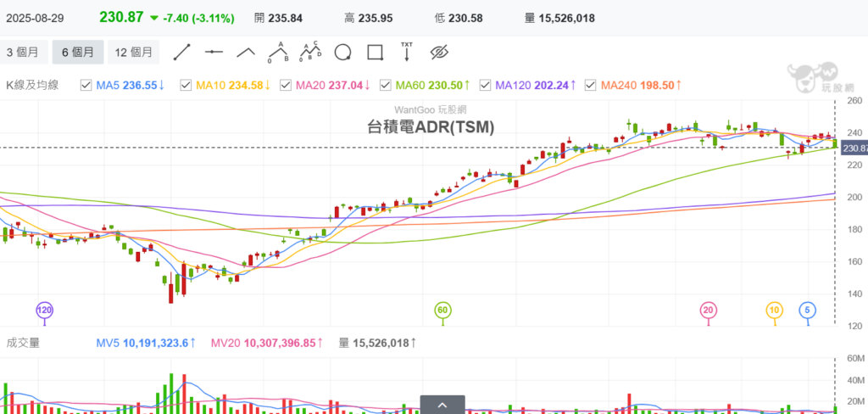Click the yellow 10 period marker
Viewport: 868px width, 414px height.
pos(774,310)
